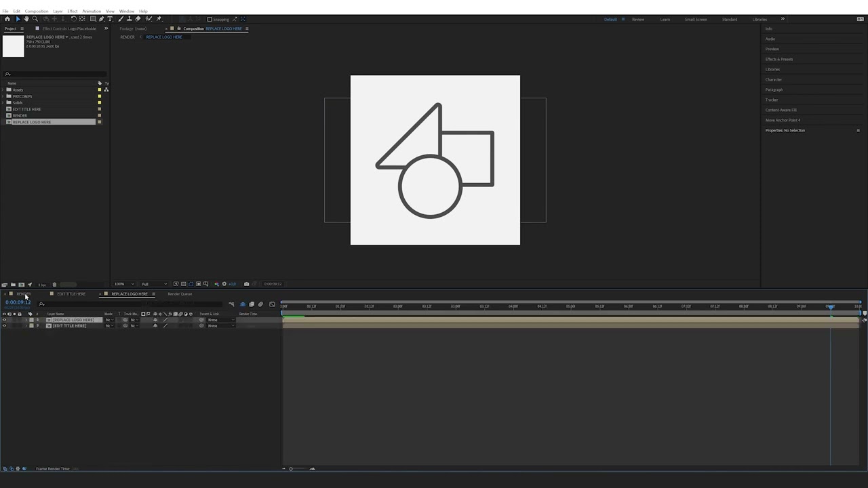Enable the Snapping checkbox

pos(210,19)
